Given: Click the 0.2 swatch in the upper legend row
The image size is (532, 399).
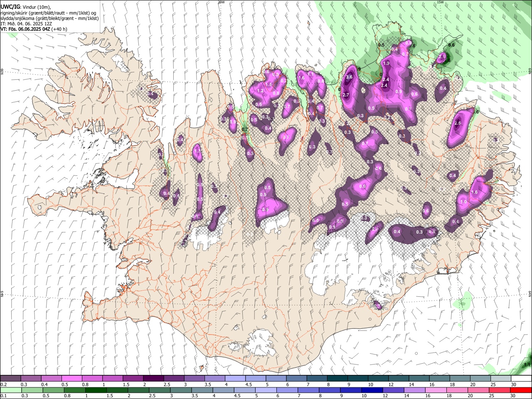Looking at the screenshot, I should pos(10,378).
